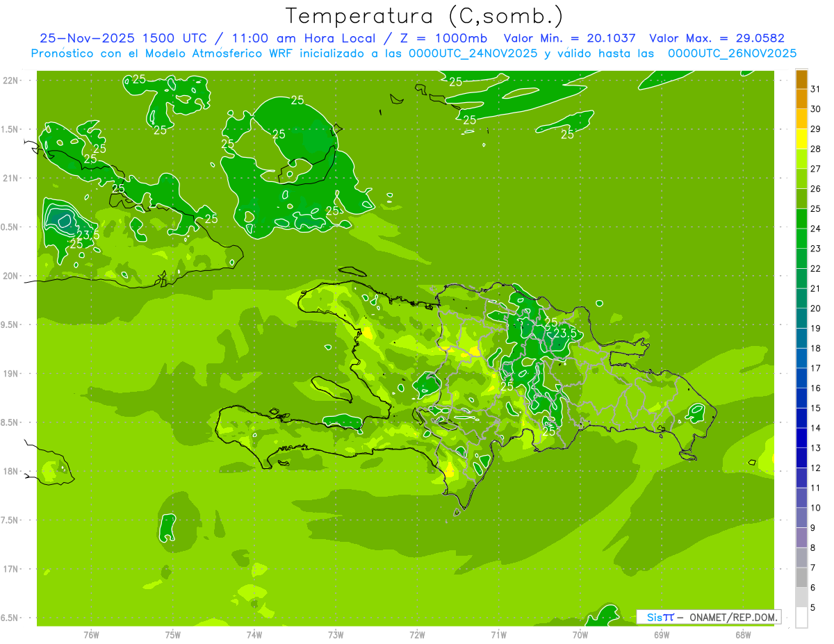Click the title "Temperatura (C,somb.)"
This screenshot has height=644, width=834.
tap(425, 16)
